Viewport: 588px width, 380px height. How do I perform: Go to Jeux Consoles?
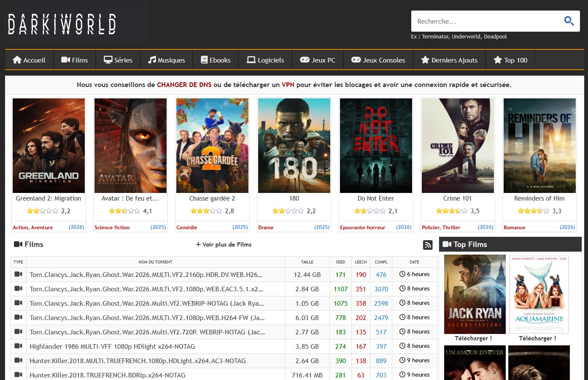(378, 60)
